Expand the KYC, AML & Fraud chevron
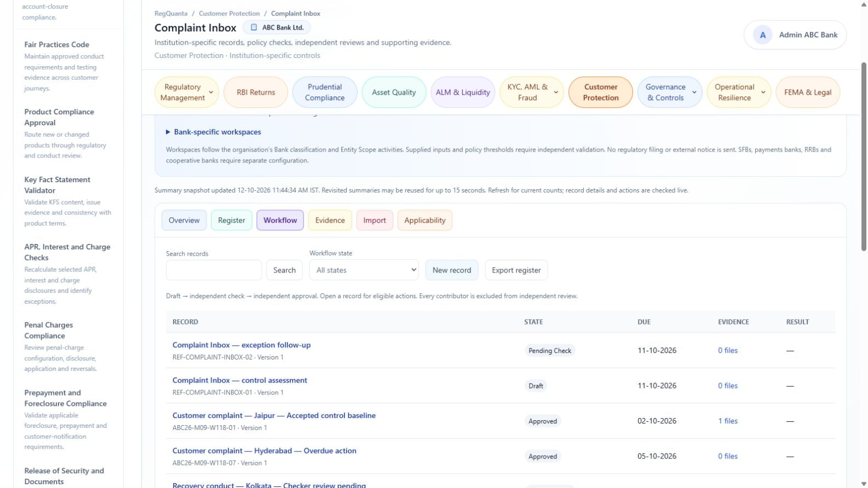 pyautogui.click(x=556, y=92)
